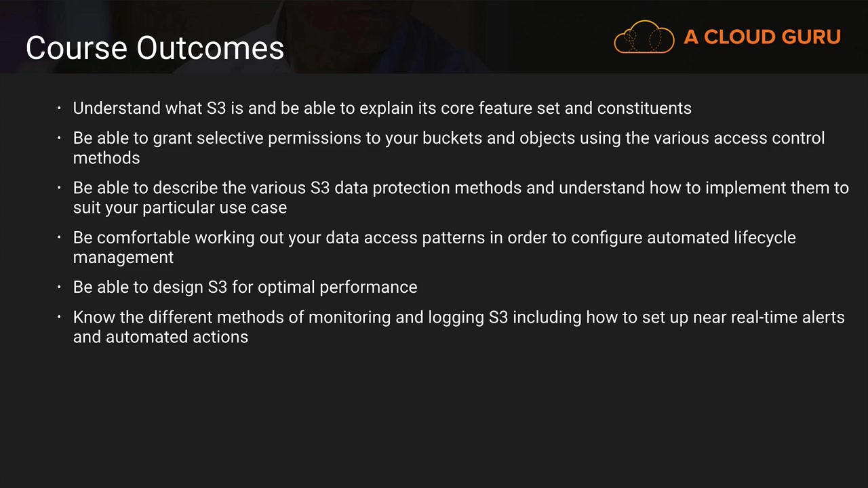The image size is (868, 488).
Task: Click the bullet dot before grant selective permissions
Action: coord(60,138)
